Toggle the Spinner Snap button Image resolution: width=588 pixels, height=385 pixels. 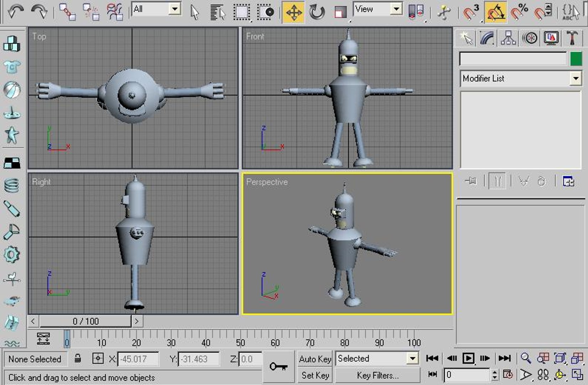click(x=543, y=12)
